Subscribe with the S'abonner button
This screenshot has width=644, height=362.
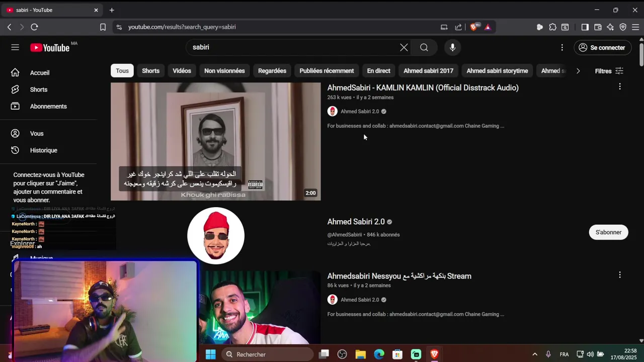pos(608,232)
